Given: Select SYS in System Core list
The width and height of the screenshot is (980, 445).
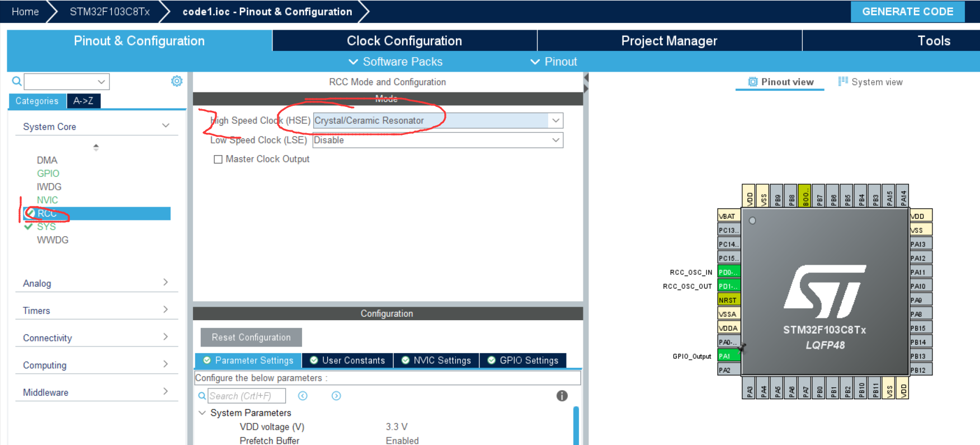Looking at the screenshot, I should click(46, 227).
